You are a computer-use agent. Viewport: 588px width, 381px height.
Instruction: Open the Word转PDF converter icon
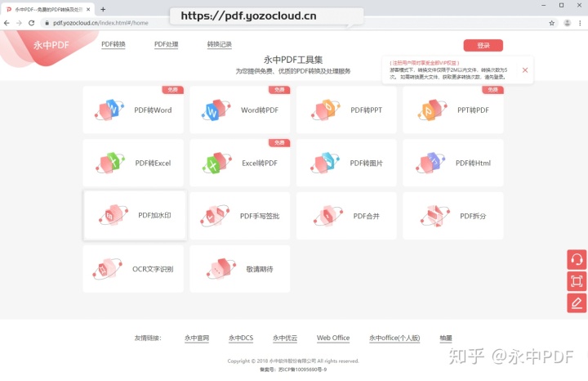pyautogui.click(x=216, y=110)
